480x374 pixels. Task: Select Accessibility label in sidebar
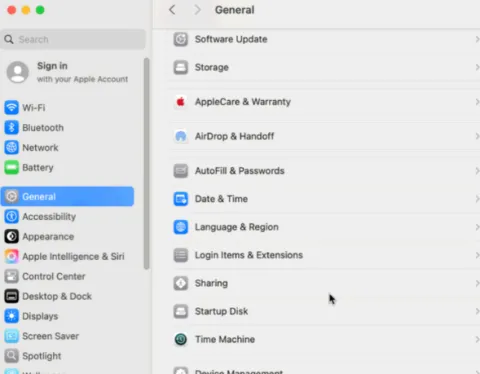coord(49,217)
